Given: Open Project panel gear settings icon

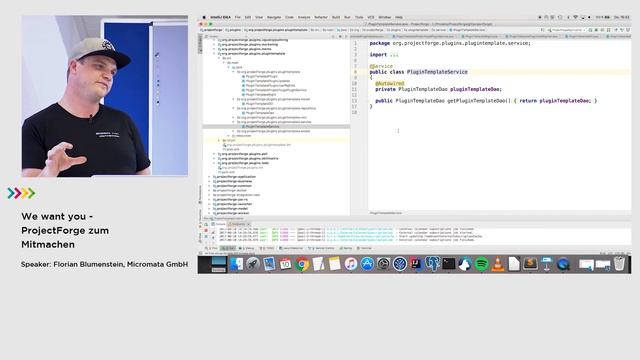Looking at the screenshot, I should (x=340, y=36).
